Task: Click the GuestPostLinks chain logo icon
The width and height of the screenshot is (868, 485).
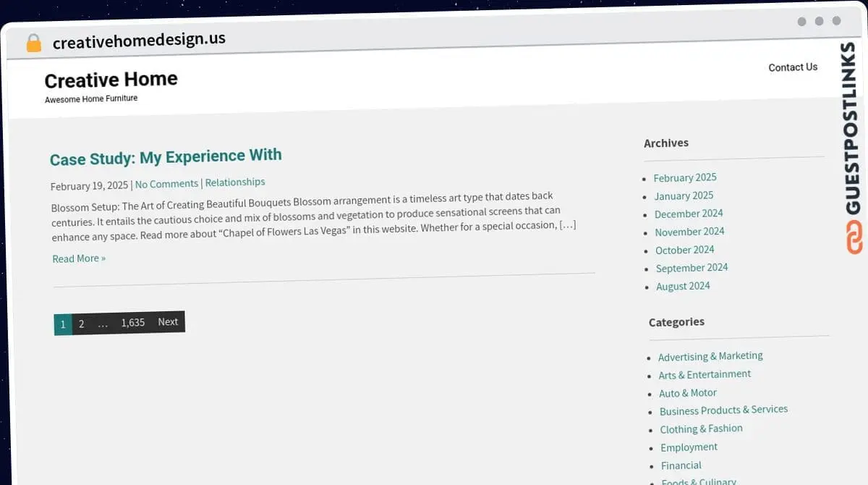Action: click(x=855, y=238)
